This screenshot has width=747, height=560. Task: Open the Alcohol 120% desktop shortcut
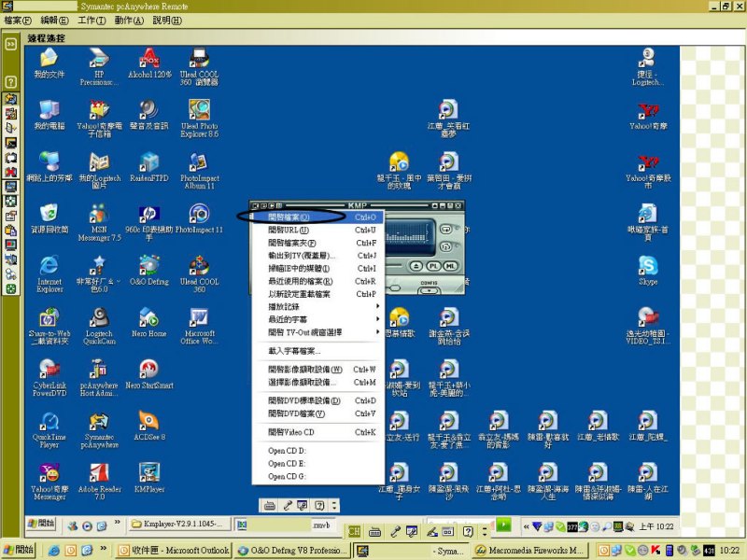click(149, 63)
